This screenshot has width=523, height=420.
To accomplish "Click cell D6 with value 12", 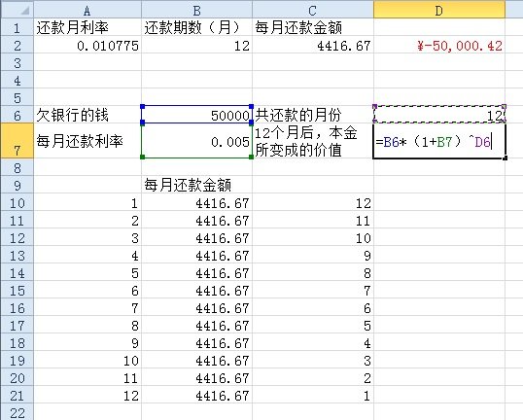I will point(439,115).
